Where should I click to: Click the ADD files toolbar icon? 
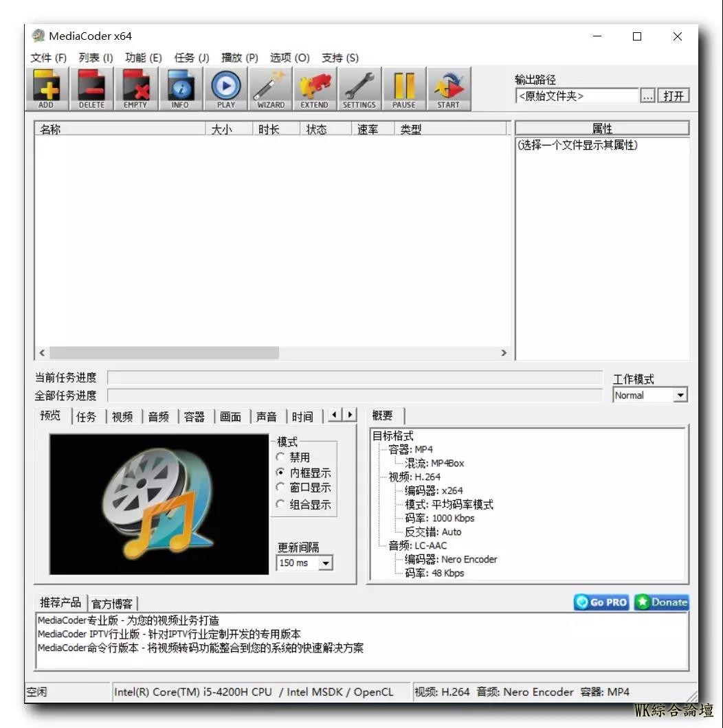point(47,89)
